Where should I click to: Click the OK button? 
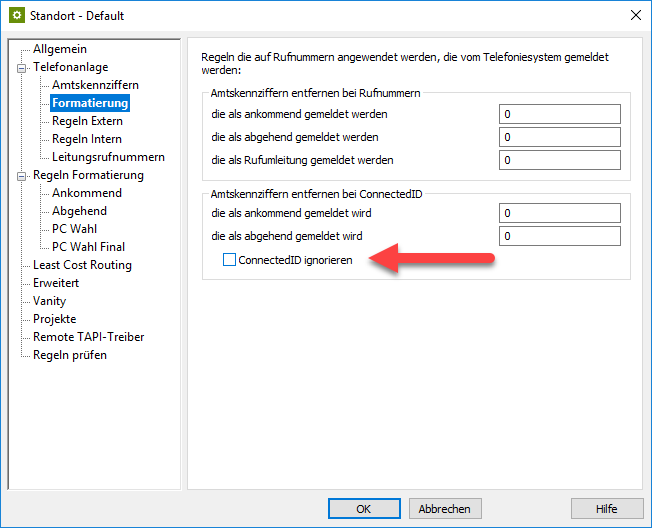pyautogui.click(x=363, y=508)
